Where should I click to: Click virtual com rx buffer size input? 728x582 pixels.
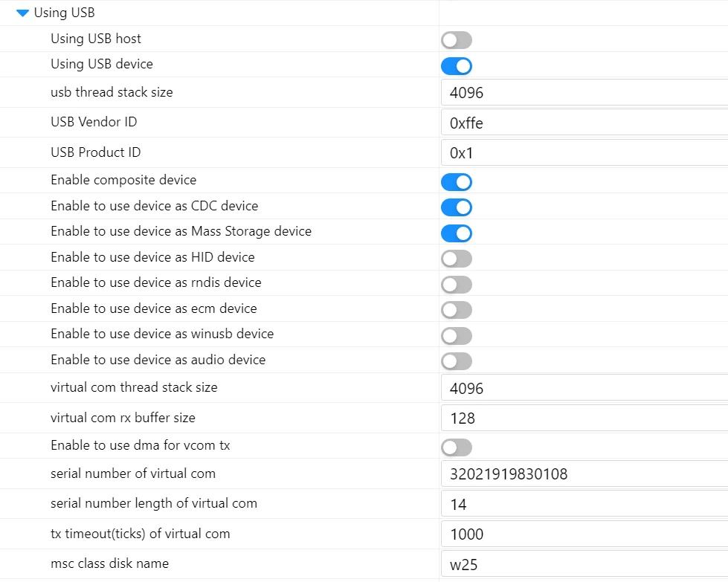pos(584,418)
